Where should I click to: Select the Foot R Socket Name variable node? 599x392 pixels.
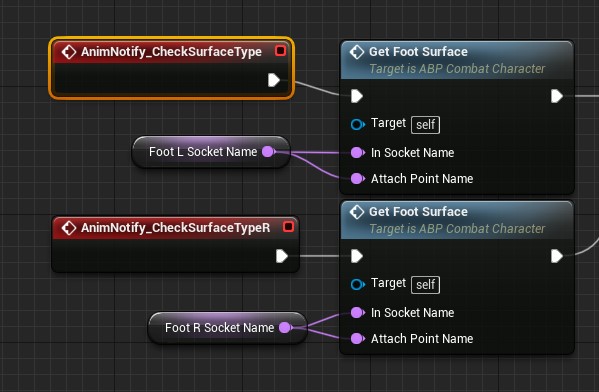pos(227,327)
